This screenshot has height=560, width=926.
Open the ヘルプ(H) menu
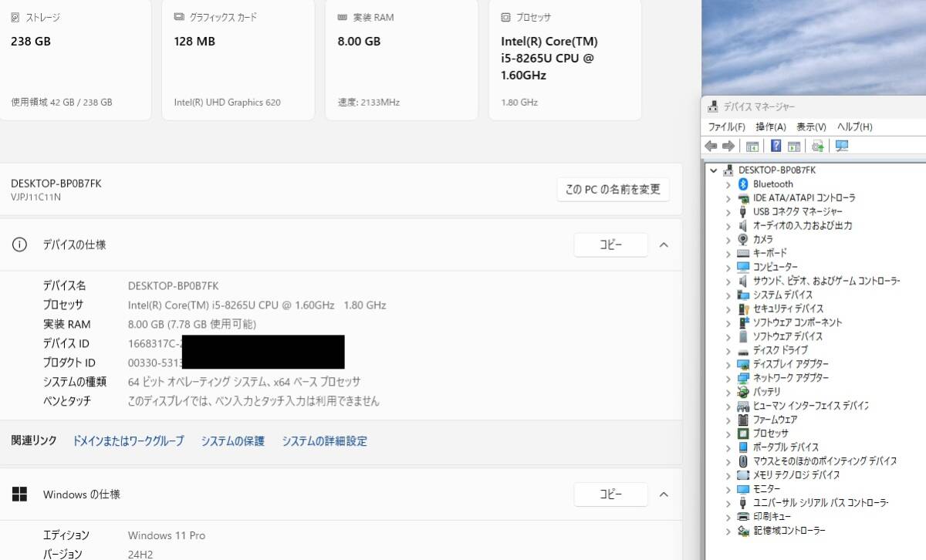[855, 127]
